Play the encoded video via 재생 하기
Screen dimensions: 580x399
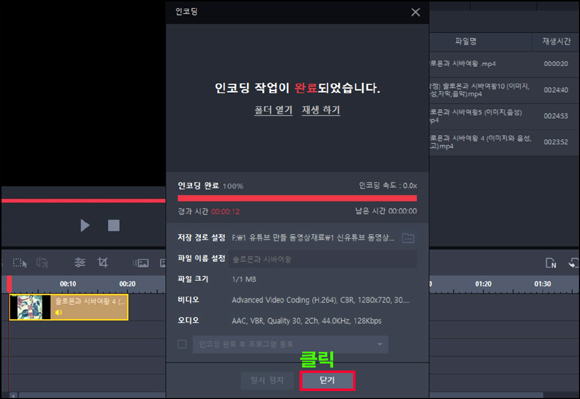click(x=321, y=110)
